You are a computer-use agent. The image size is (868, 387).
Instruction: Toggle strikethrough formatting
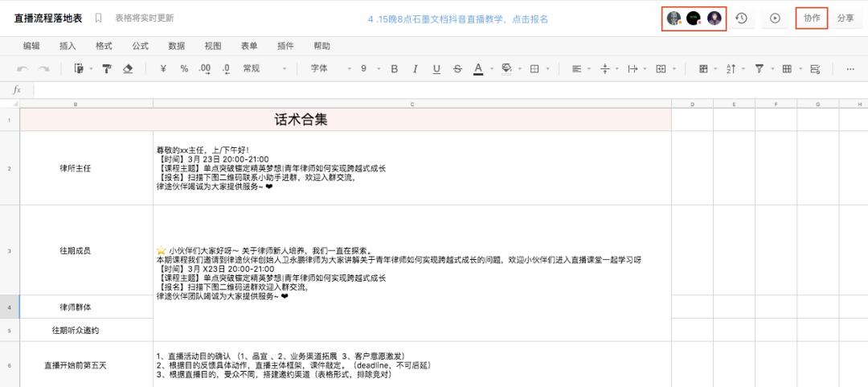[457, 68]
